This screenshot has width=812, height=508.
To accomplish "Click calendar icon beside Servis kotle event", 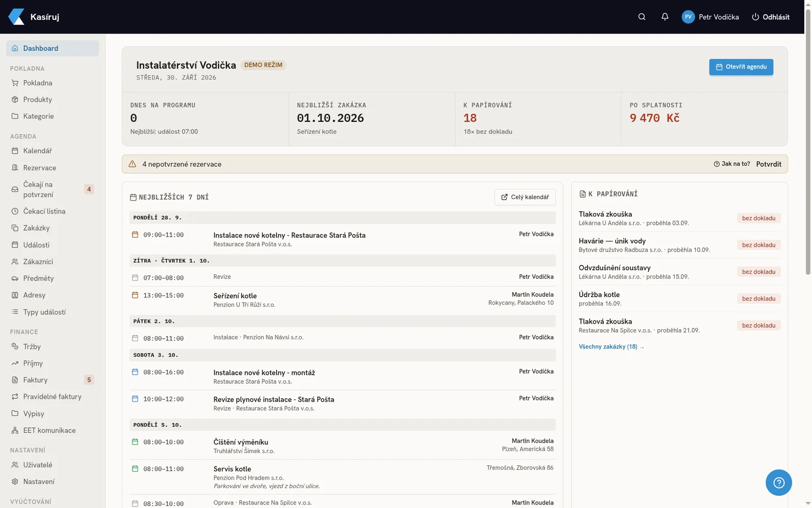I will [x=135, y=469].
